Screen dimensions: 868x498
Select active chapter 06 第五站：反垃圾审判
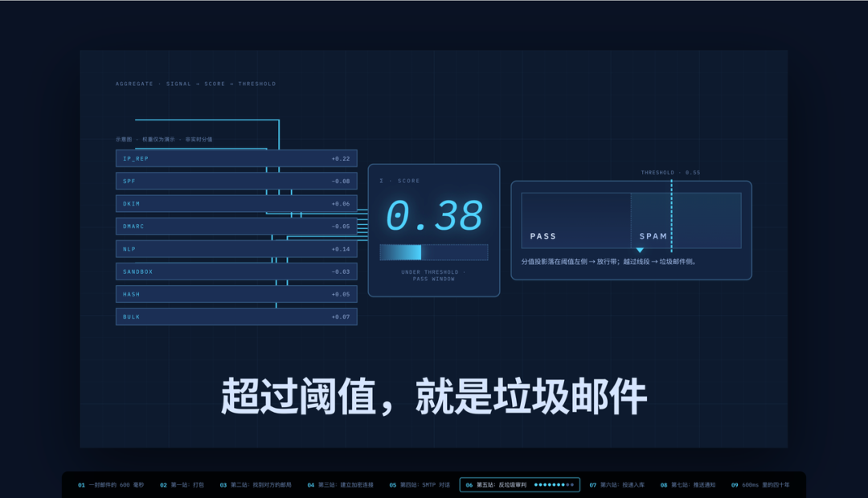point(520,484)
